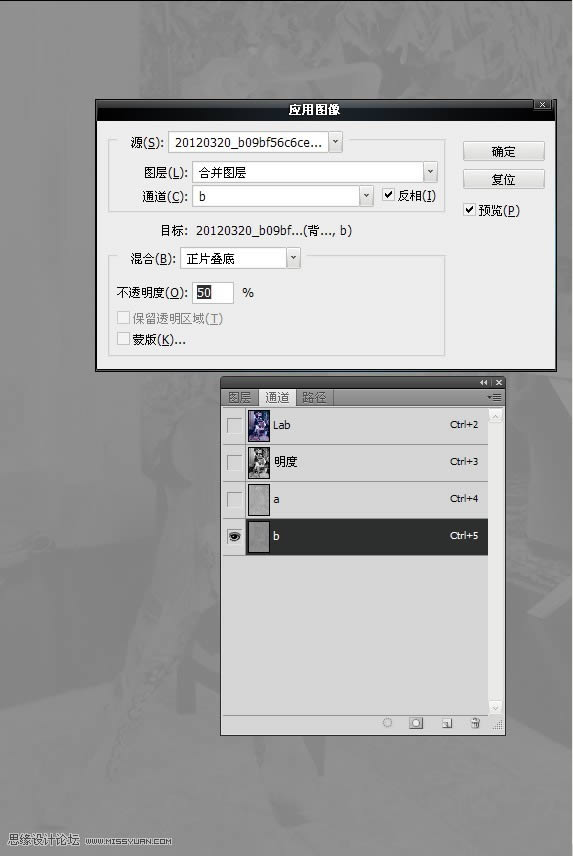Save selection as channel icon
This screenshot has width=573, height=856.
click(x=416, y=723)
